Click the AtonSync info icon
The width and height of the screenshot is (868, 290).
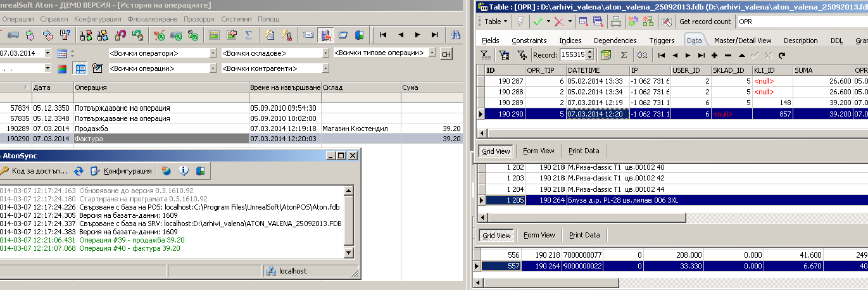coord(184,171)
